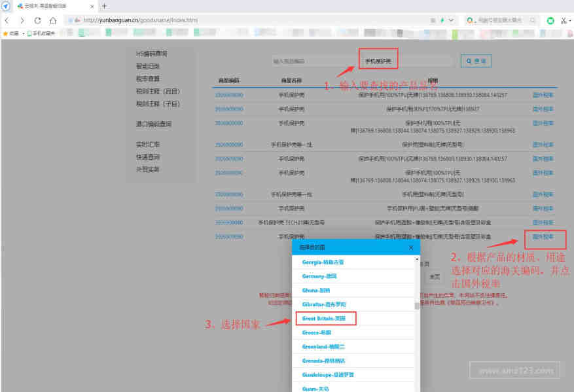This screenshot has height=392, width=574.
Task: Click the green circular extension icon
Action: tap(550, 20)
